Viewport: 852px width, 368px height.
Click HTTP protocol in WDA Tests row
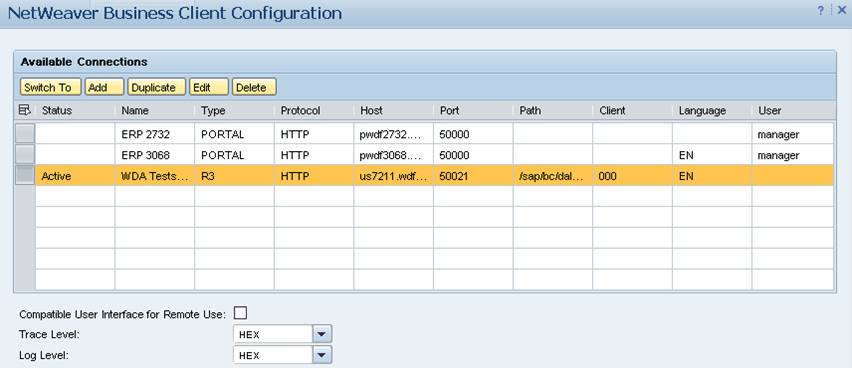click(x=314, y=176)
